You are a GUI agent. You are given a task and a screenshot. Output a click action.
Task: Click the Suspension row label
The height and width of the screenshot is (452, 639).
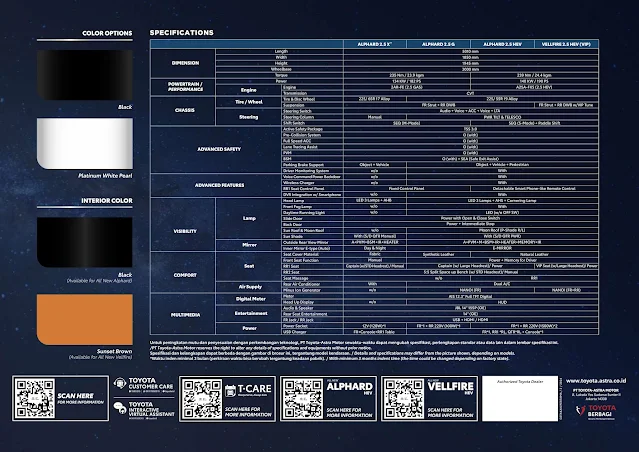click(294, 105)
